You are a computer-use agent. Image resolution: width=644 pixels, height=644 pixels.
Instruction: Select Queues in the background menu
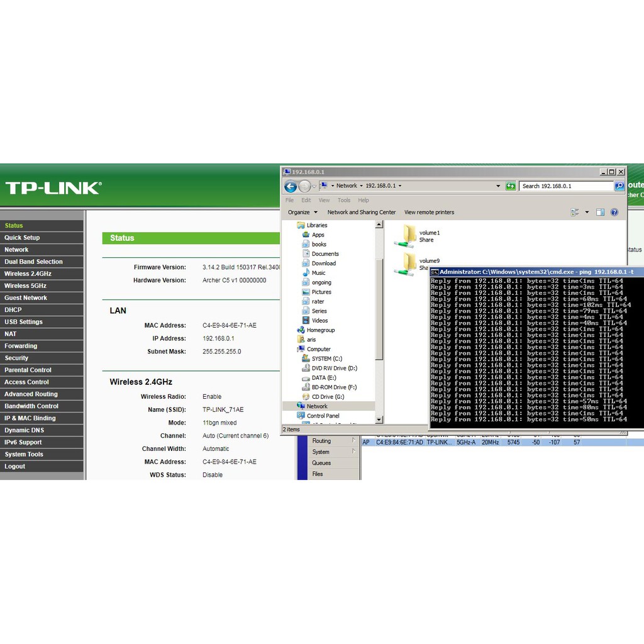[321, 462]
